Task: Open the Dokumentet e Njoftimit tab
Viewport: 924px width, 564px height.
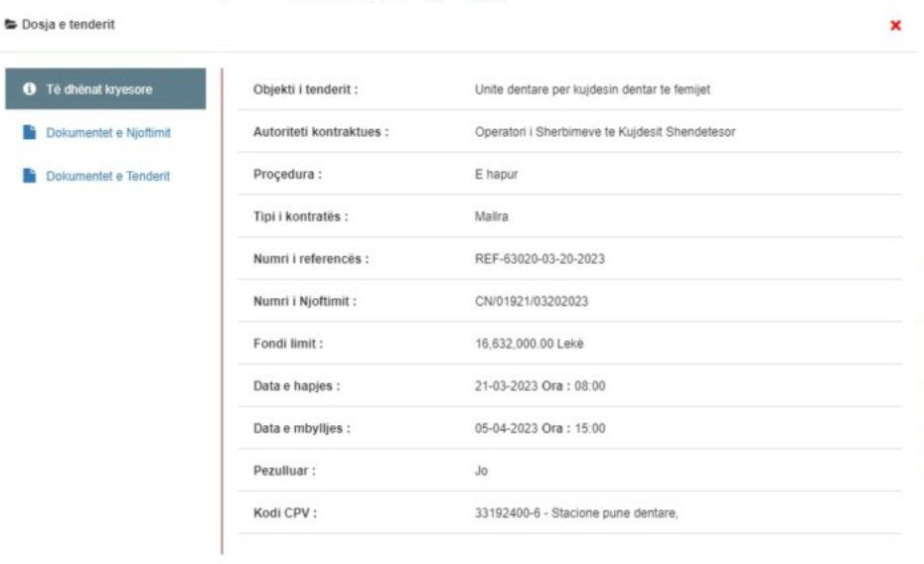Action: pos(108,133)
